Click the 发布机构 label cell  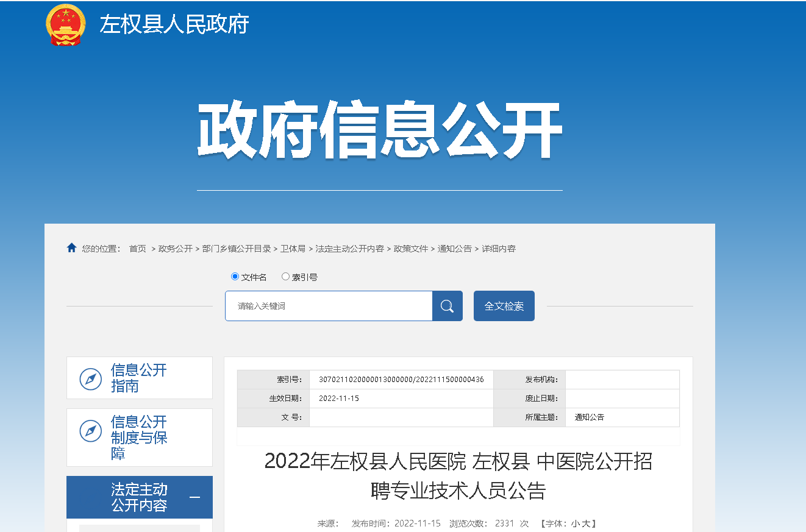[529, 380]
